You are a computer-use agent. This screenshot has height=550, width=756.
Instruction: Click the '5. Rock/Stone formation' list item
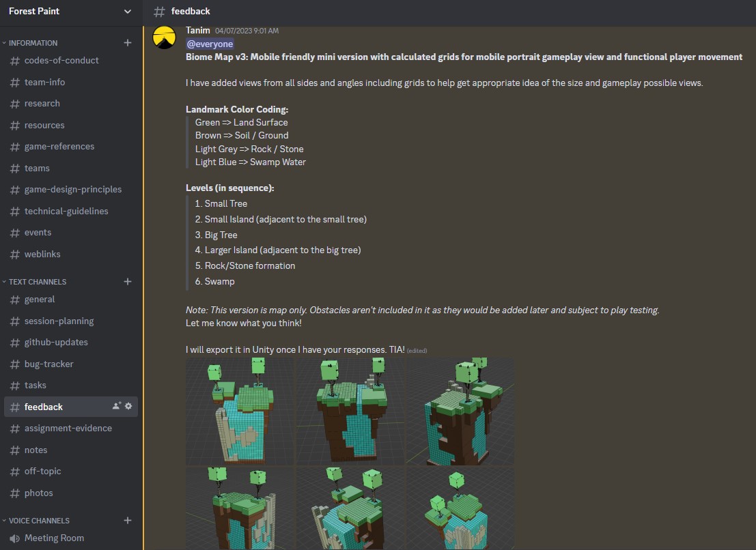(x=245, y=266)
